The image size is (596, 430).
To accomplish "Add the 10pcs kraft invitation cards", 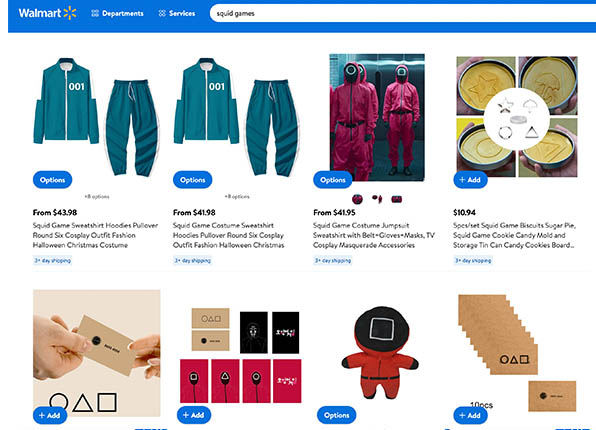I will point(471,415).
